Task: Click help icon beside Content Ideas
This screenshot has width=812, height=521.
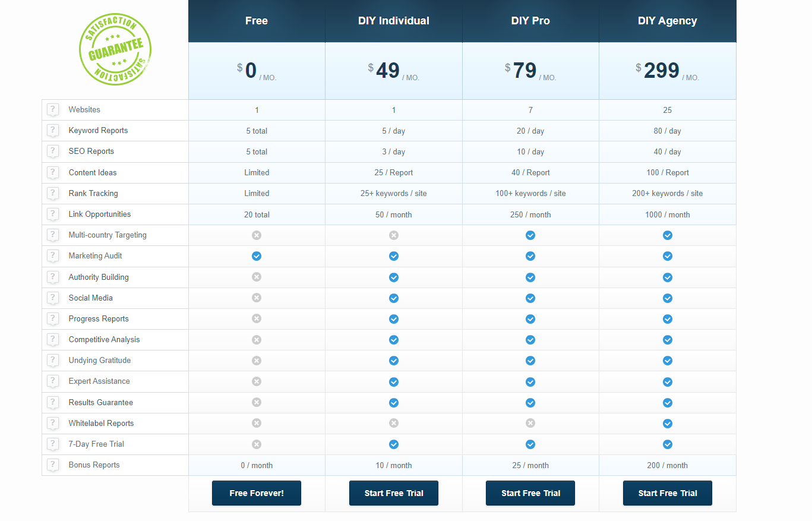Action: click(53, 173)
